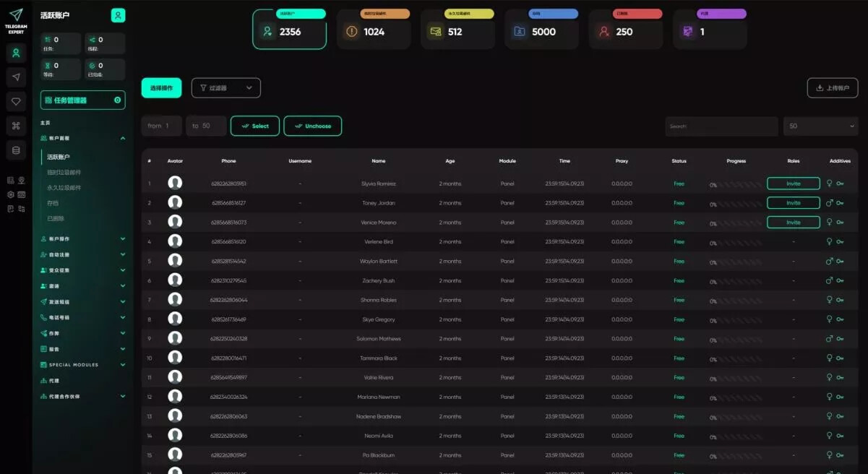Open the orange 1024 temporary spam card
Image resolution: width=868 pixels, height=474 pixels.
[x=374, y=31]
